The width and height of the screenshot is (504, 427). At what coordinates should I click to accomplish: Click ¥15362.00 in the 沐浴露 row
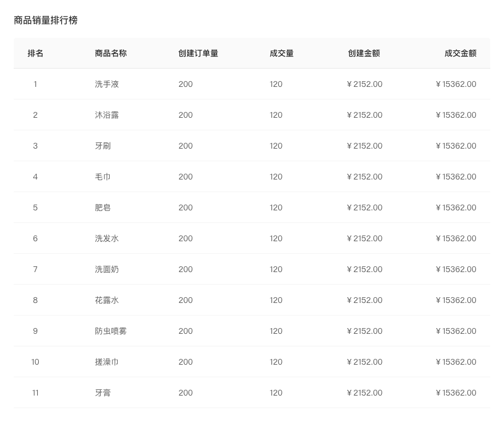pos(456,115)
